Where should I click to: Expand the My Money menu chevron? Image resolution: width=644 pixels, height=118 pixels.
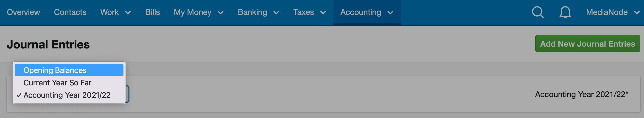221,12
